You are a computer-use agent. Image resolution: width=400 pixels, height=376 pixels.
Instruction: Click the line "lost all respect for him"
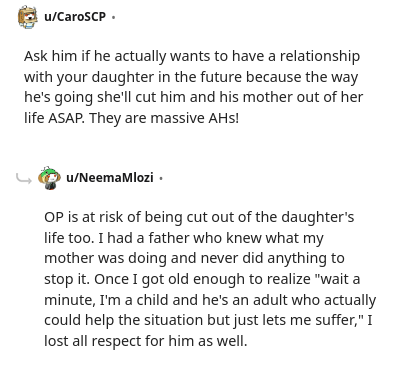146,341
